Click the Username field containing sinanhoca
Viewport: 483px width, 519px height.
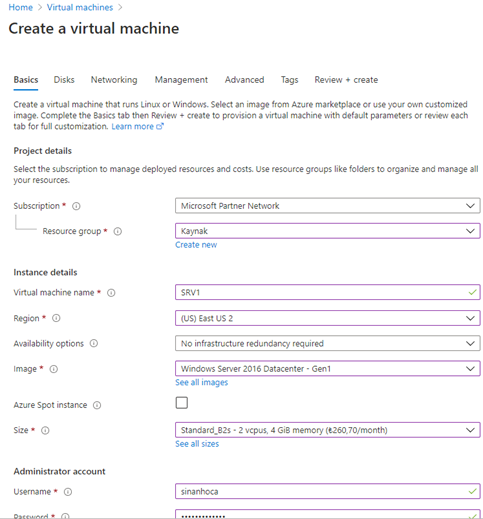point(328,491)
